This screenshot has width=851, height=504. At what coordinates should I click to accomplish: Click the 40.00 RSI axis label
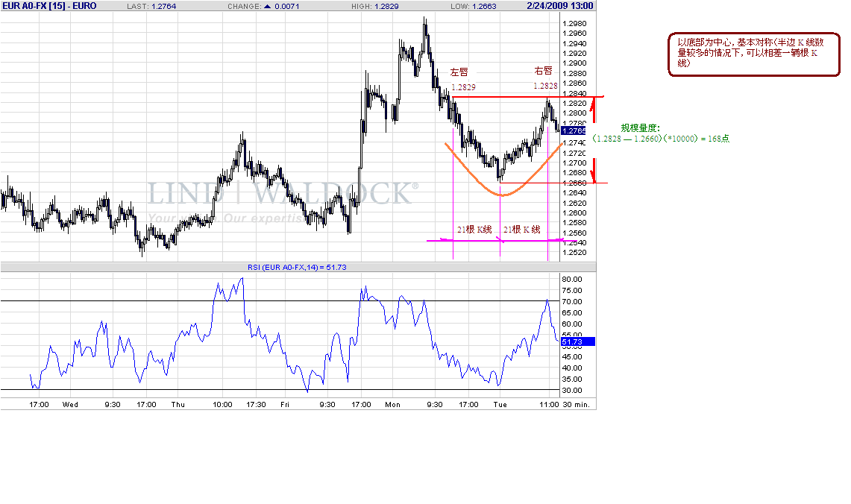(x=571, y=368)
